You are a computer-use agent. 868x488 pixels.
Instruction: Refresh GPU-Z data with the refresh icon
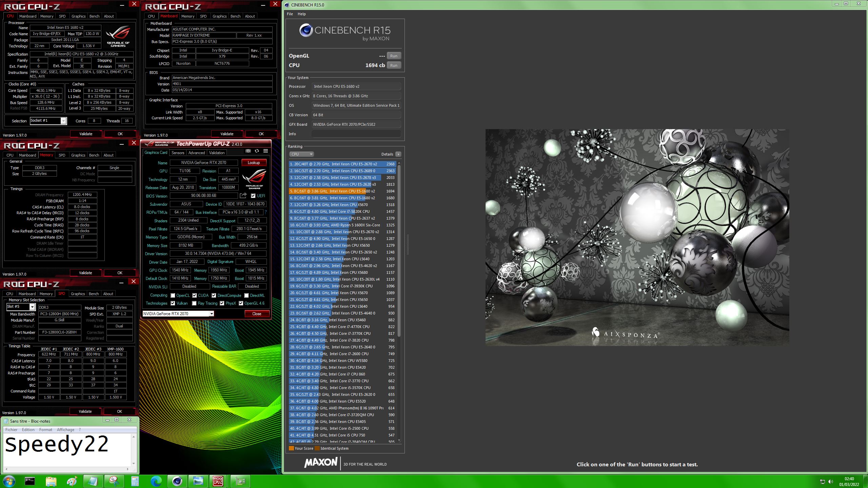(257, 151)
